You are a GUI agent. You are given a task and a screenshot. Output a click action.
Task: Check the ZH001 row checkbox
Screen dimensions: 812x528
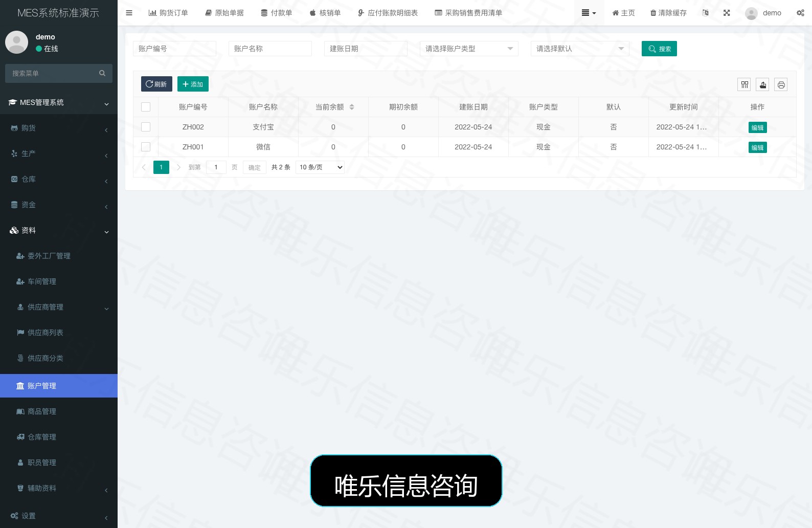(x=146, y=147)
